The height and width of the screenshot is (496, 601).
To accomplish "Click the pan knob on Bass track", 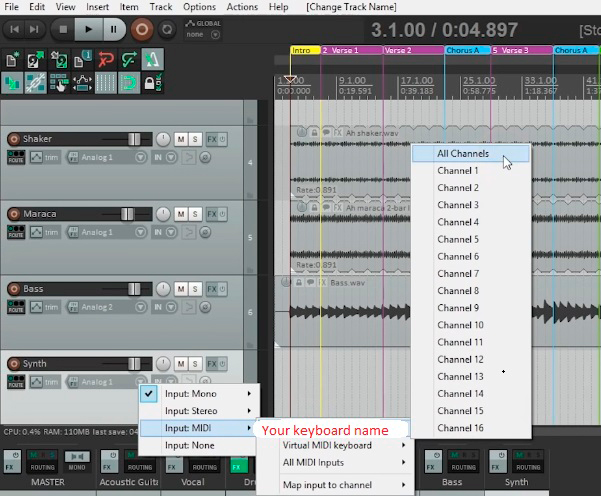I will point(163,289).
